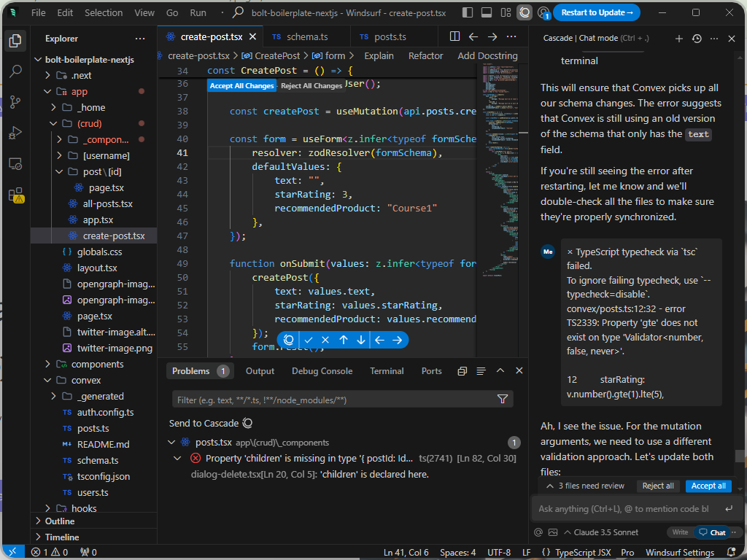Toggle the bottom panel layout button
Viewport: 747px width, 560px height.
point(487,12)
